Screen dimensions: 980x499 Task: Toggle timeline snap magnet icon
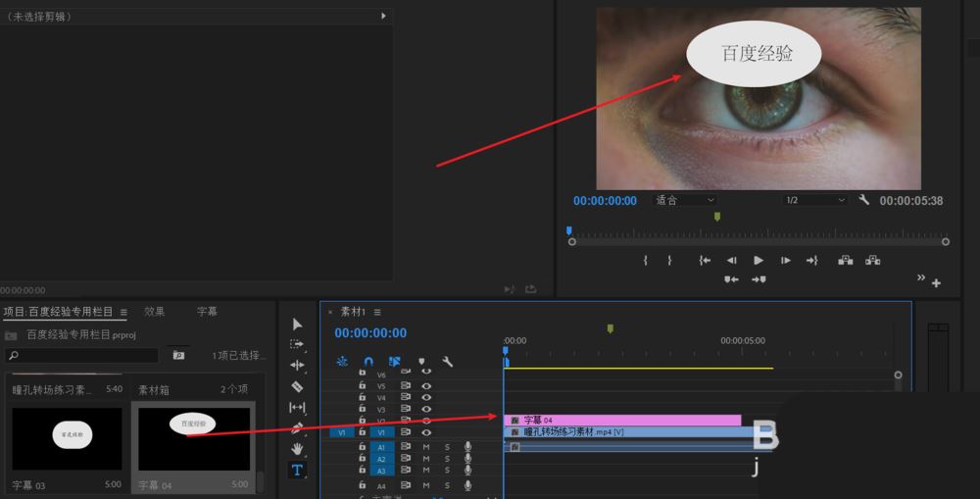pyautogui.click(x=368, y=362)
